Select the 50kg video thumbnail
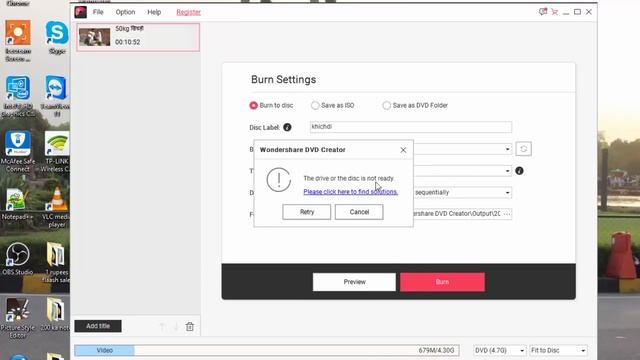640x360 pixels. coord(95,37)
